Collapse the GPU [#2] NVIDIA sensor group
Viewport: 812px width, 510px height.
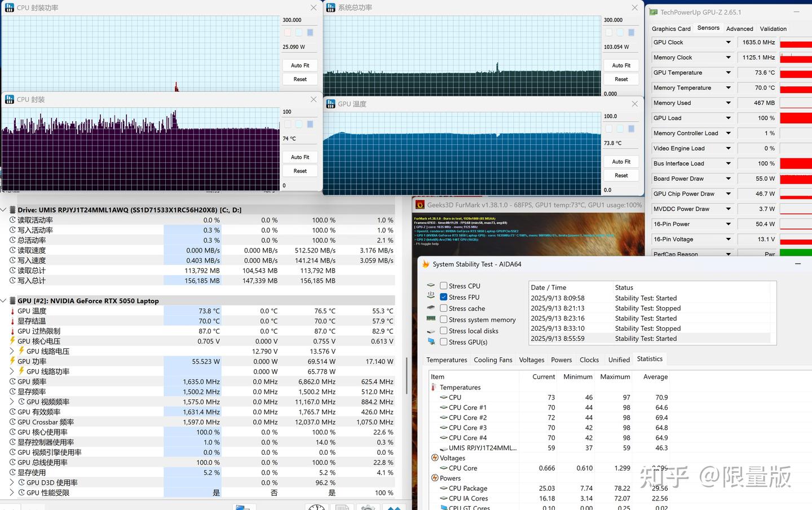pos(3,301)
